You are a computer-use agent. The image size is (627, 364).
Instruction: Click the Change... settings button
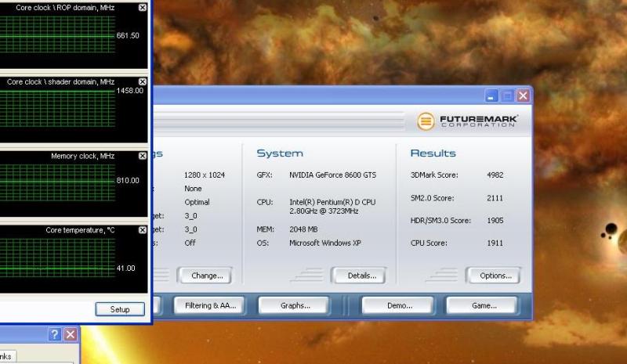coord(207,276)
